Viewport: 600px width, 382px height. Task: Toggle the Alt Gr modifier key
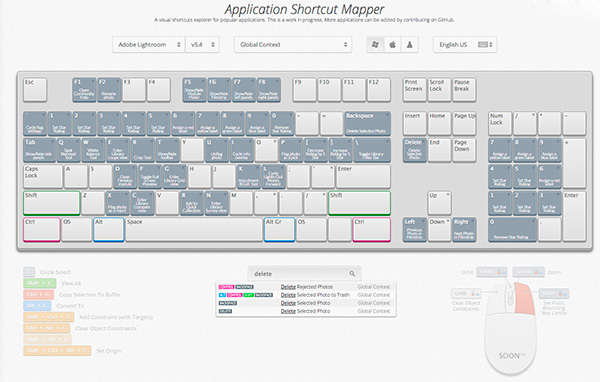pos(279,230)
